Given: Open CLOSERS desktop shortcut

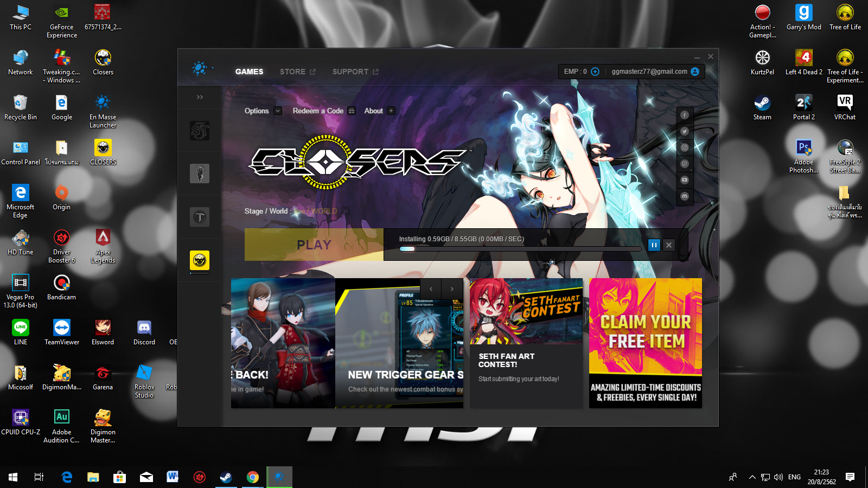Looking at the screenshot, I should click(x=103, y=152).
